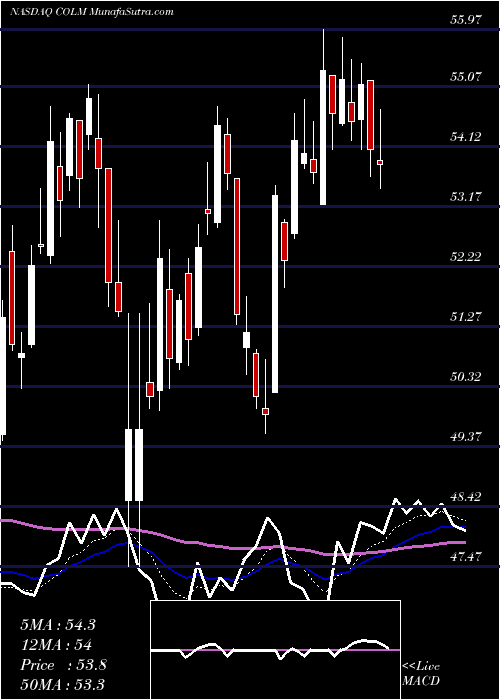500x700 pixels.
Task: Select the 50.32 price axis label
Action: (x=466, y=376)
